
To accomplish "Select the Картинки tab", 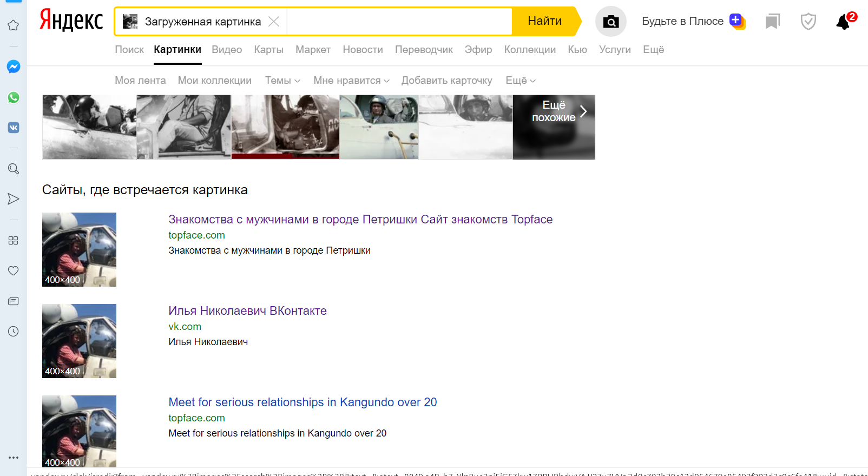I will [177, 50].
